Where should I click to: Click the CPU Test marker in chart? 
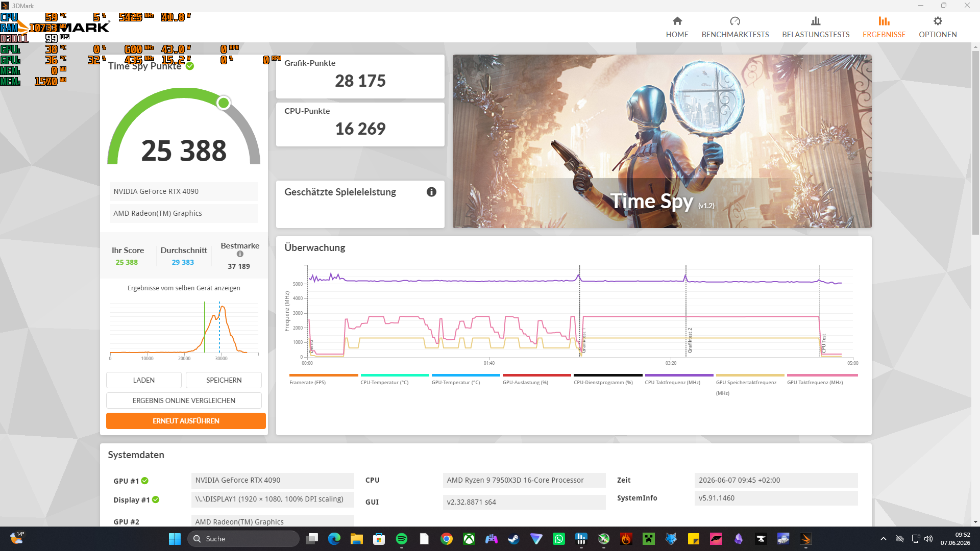pyautogui.click(x=823, y=343)
